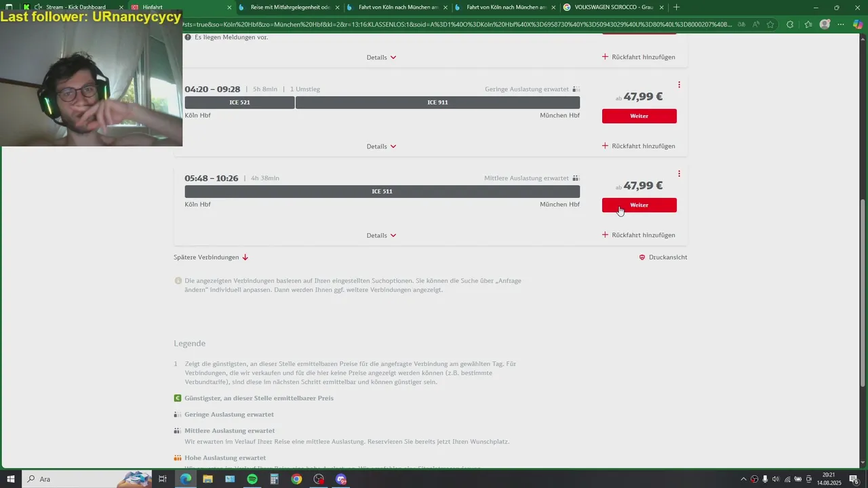Click the info icon next to the search options note

(x=178, y=281)
